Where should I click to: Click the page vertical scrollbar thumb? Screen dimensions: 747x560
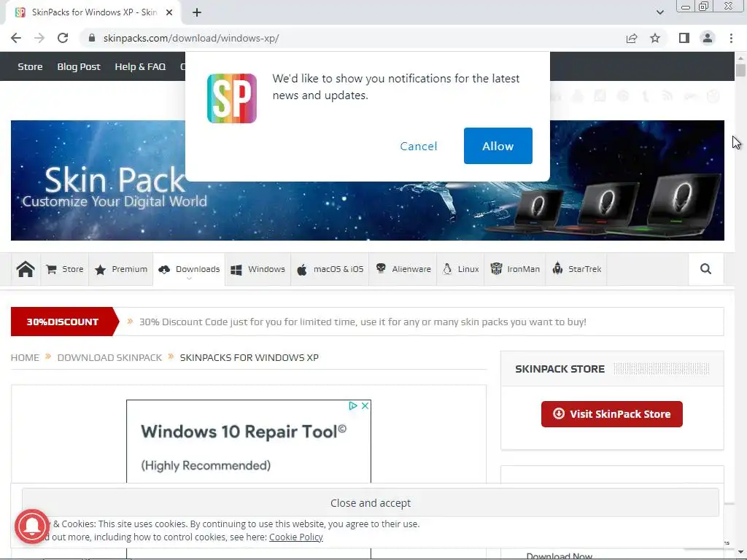(740, 71)
